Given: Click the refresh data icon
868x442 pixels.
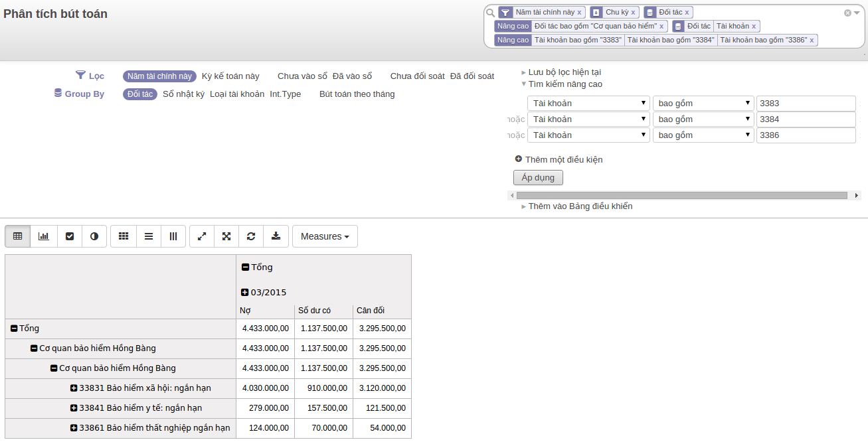Looking at the screenshot, I should click(x=251, y=236).
